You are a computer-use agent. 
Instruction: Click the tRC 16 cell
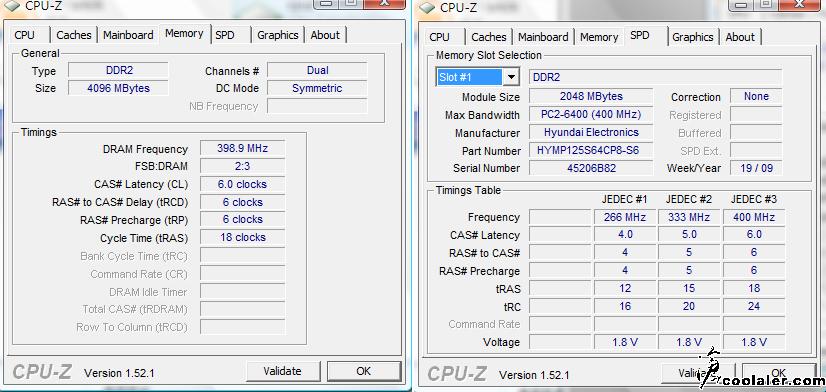pos(625,306)
